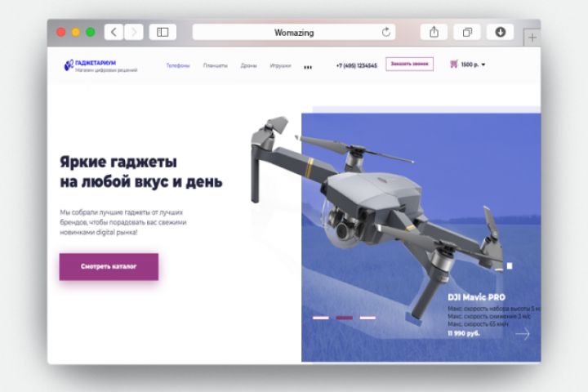Click the Гаджетариум logo
The width and height of the screenshot is (588, 392).
point(100,65)
